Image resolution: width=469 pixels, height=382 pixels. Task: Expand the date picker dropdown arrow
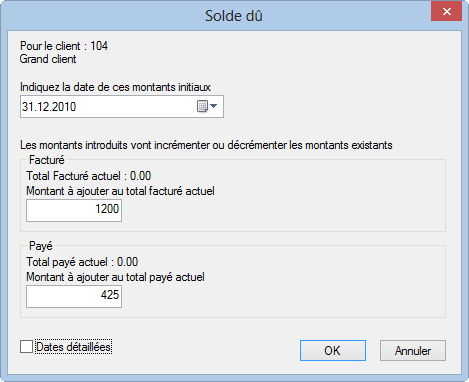[214, 106]
